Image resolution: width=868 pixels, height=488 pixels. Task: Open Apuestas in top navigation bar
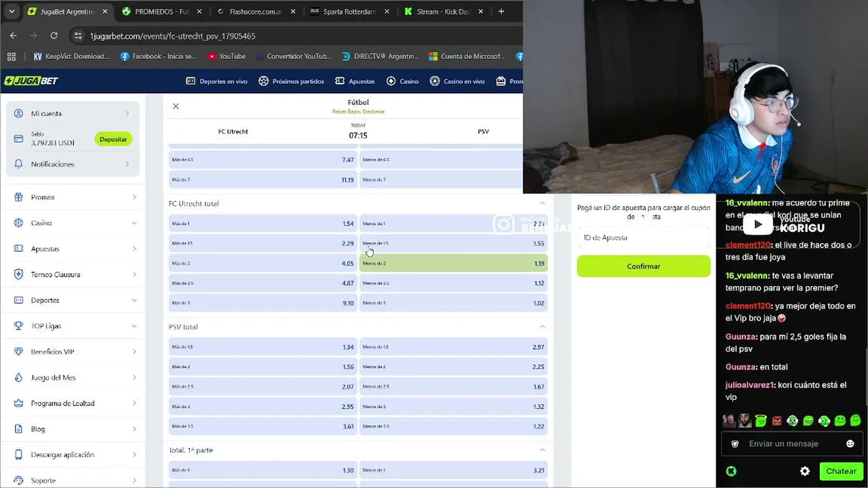[355, 81]
